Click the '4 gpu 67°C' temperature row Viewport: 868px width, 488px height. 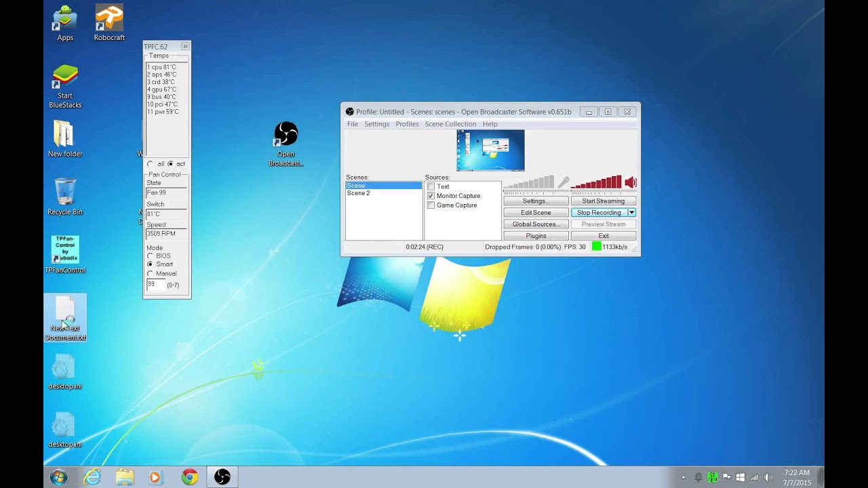coord(162,89)
